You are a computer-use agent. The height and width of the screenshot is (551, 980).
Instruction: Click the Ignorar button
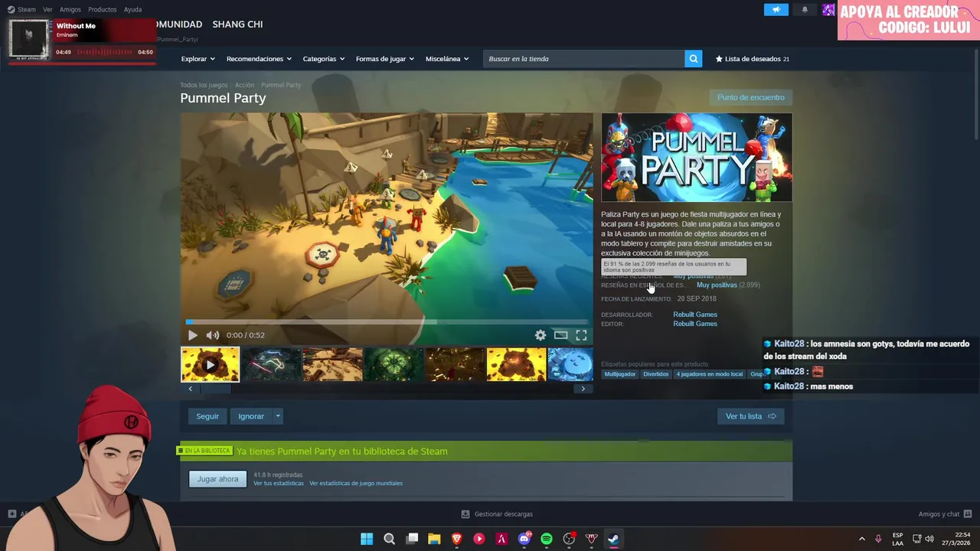tap(251, 416)
